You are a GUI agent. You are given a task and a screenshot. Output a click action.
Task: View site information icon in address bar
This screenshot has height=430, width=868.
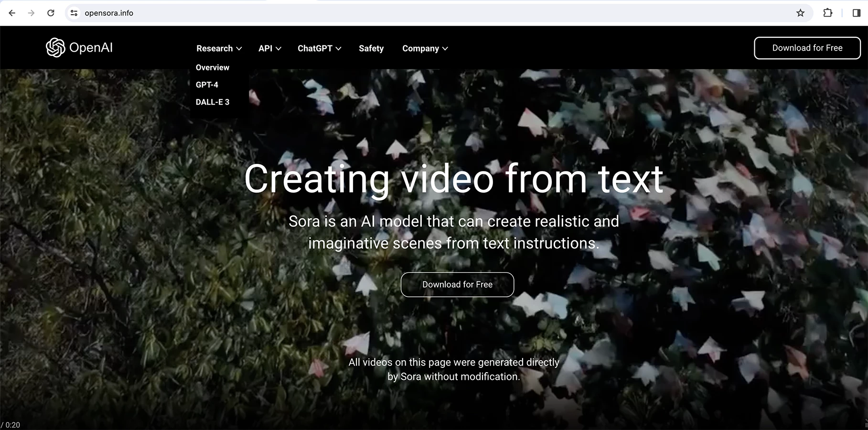pos(74,13)
